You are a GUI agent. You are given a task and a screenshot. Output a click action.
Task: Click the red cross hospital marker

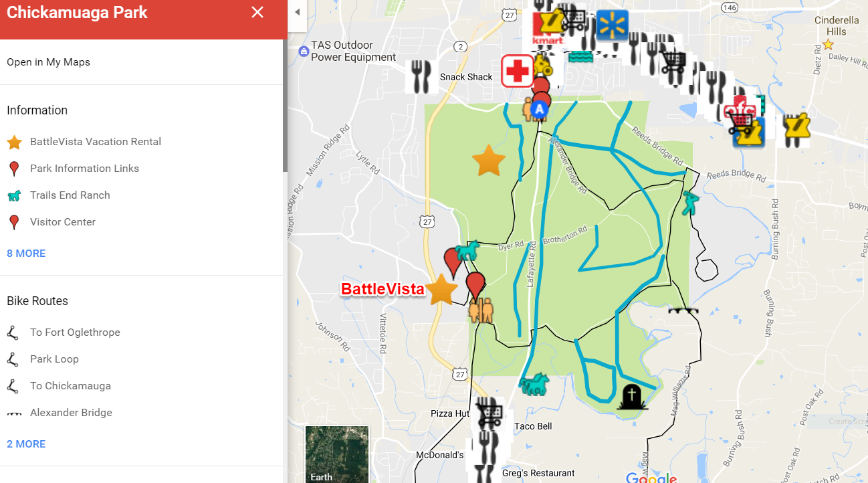tap(517, 71)
